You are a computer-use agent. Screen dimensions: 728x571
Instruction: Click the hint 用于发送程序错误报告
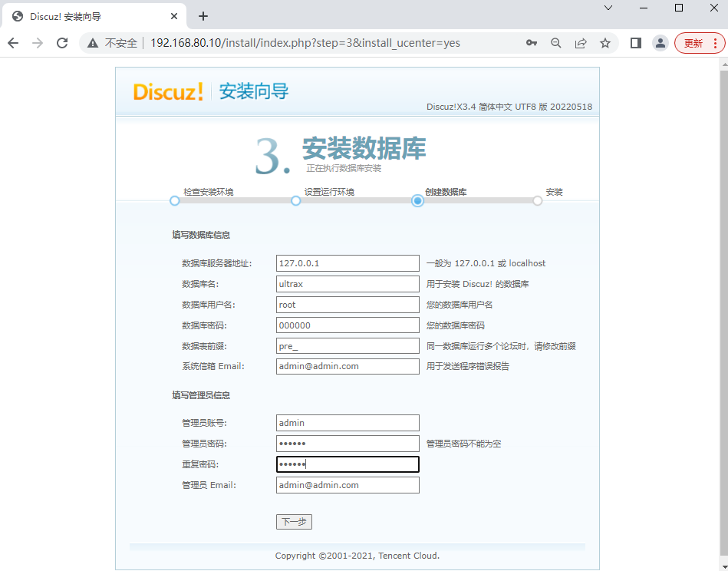tap(467, 366)
